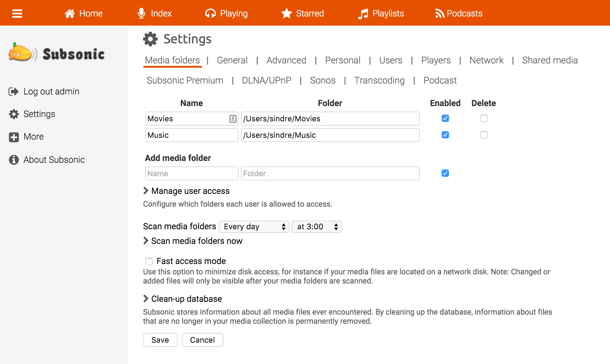
Task: Open the Every day scan frequency dropdown
Action: pos(254,227)
